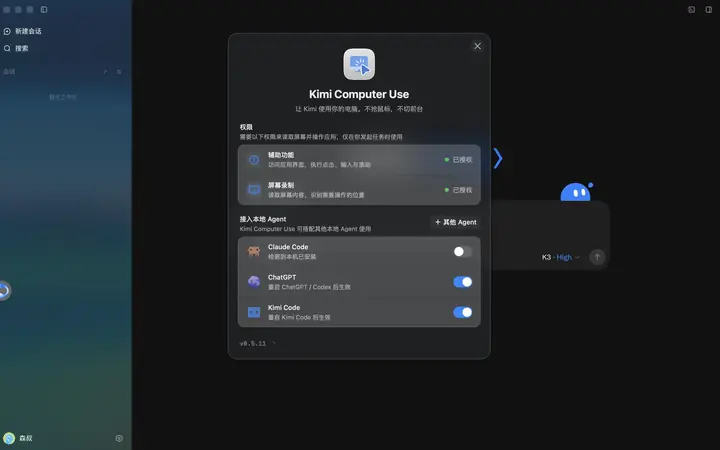Screen dimensions: 720x450
Task: Enable the Claude Code toggle
Action: [462, 252]
